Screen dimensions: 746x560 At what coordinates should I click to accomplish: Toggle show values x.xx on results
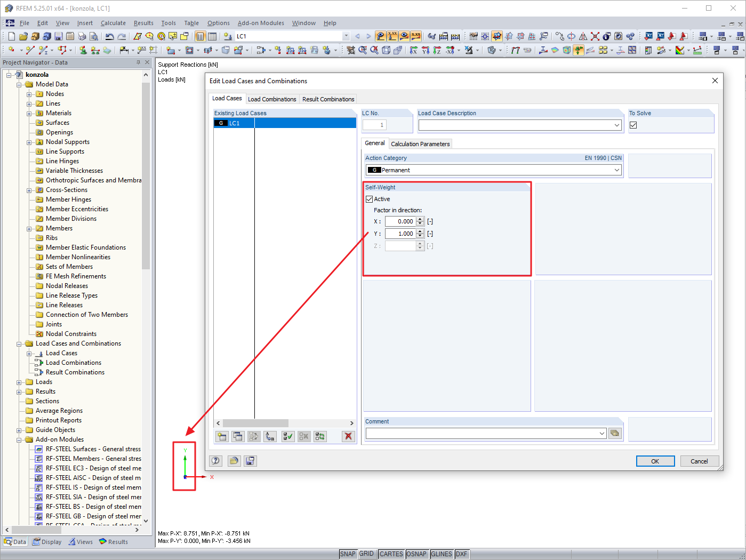pyautogui.click(x=416, y=36)
